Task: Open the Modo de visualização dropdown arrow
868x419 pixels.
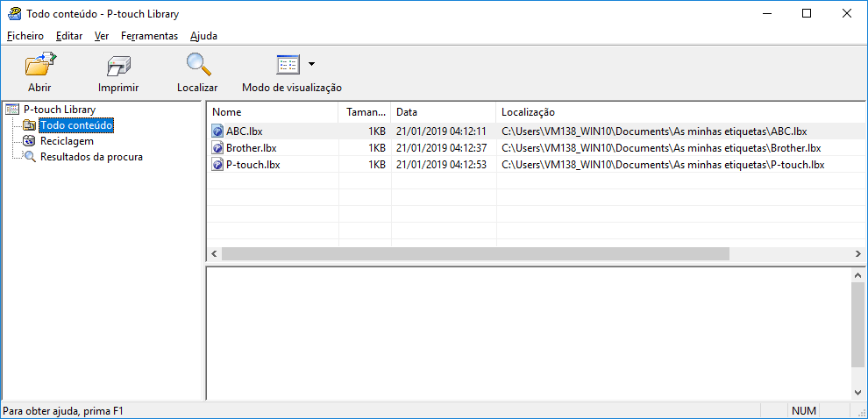Action: click(x=311, y=64)
